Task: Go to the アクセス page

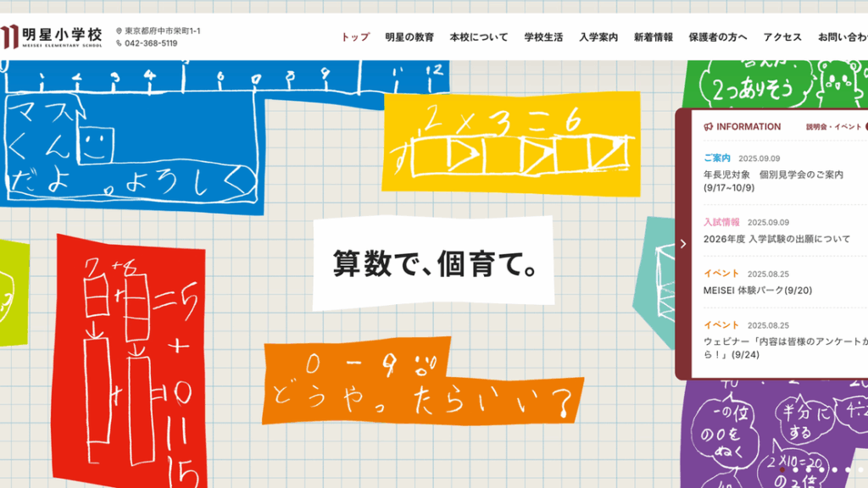Action: 782,37
